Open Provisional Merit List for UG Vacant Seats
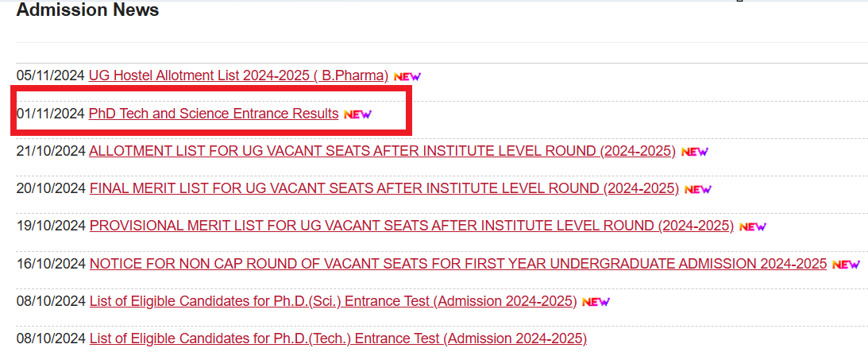The height and width of the screenshot is (352, 868). tap(411, 226)
